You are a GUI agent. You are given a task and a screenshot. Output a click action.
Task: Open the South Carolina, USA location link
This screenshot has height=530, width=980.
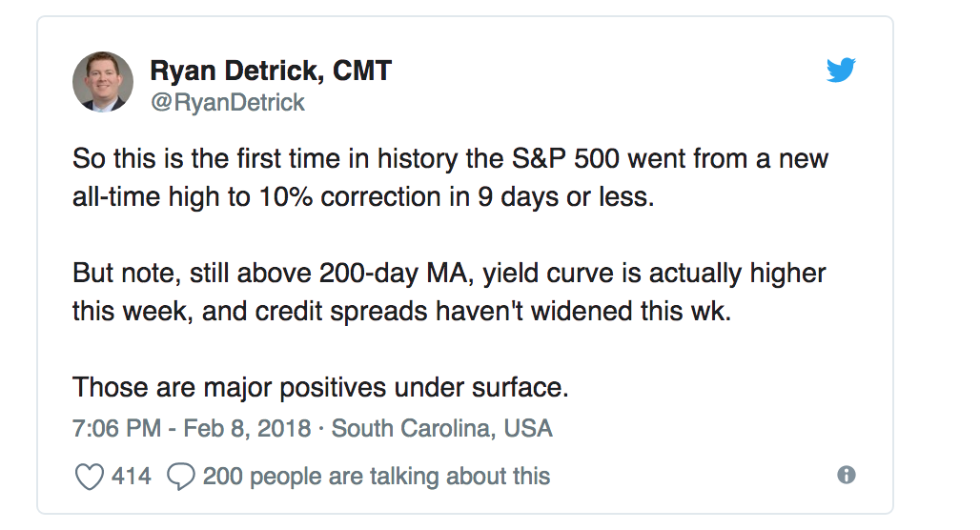pos(442,428)
